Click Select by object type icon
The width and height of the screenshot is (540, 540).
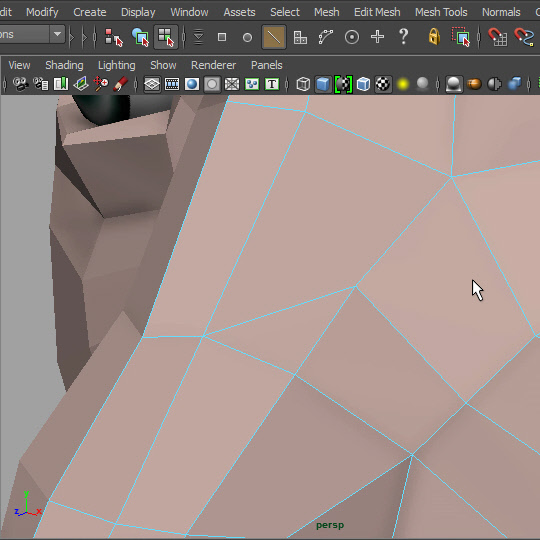tap(140, 37)
